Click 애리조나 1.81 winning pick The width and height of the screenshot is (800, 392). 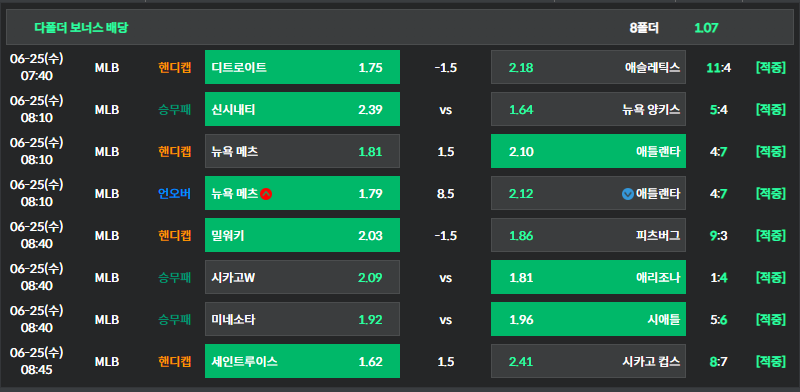[588, 277]
